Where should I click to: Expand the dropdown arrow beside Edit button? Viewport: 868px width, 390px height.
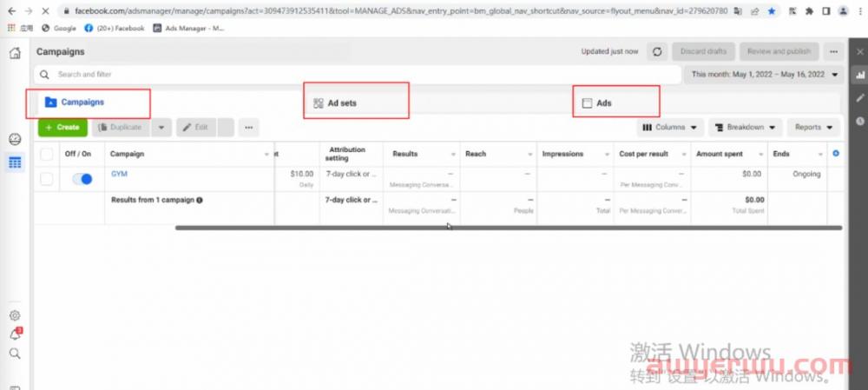tap(226, 128)
